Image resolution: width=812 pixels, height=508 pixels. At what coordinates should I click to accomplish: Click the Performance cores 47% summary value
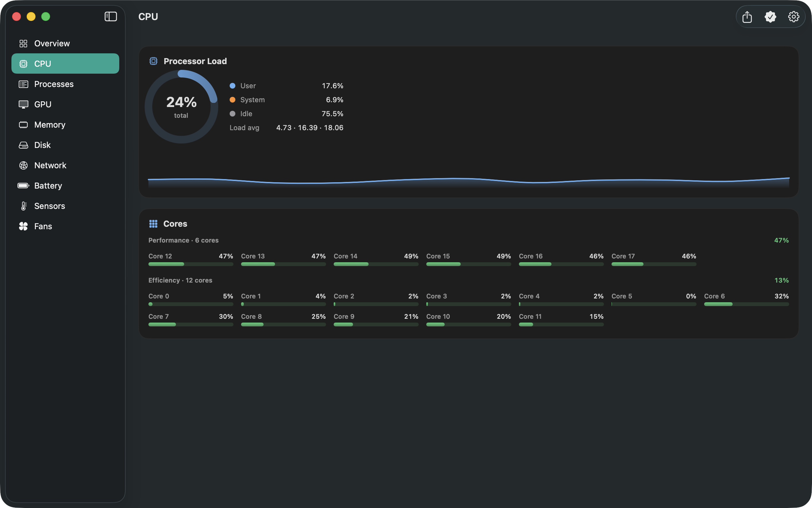[781, 240]
